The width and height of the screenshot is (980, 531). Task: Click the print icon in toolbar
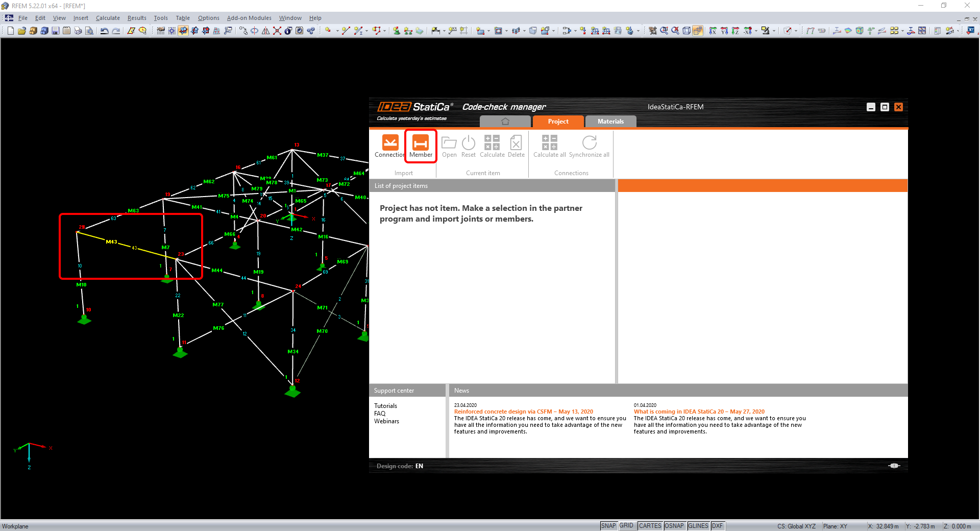78,31
